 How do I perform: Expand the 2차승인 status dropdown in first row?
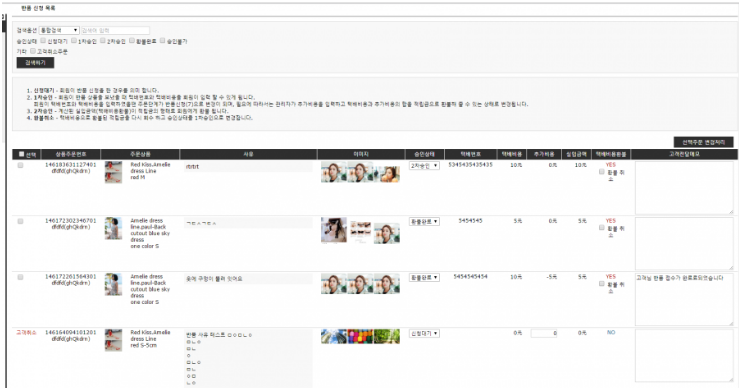(x=424, y=166)
